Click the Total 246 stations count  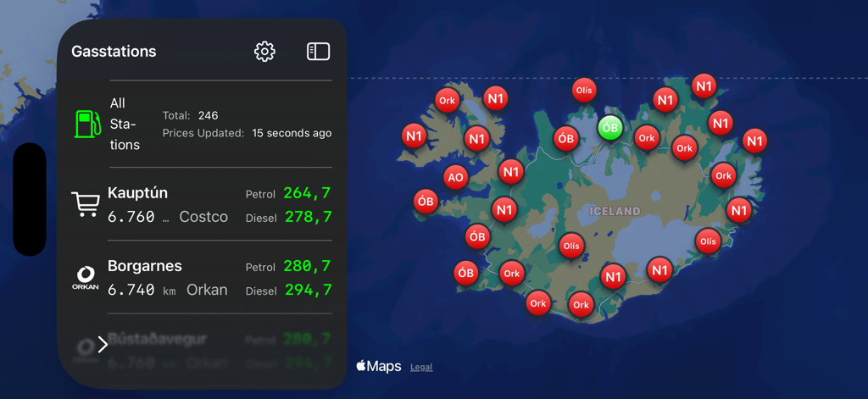pos(191,116)
